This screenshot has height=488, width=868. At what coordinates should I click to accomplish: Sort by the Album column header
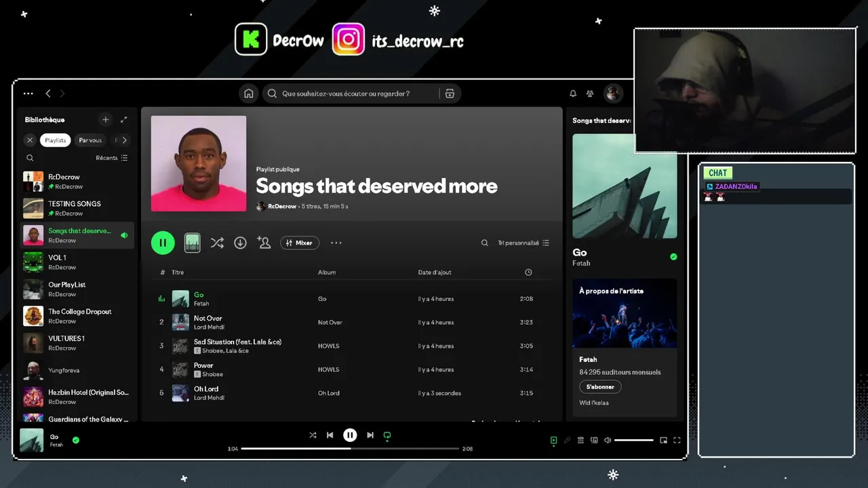(x=327, y=272)
